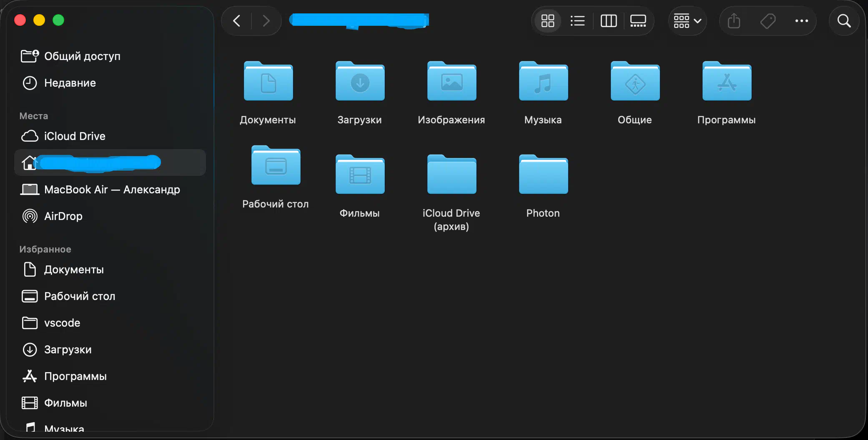Select AirDrop in the sidebar

tap(63, 216)
